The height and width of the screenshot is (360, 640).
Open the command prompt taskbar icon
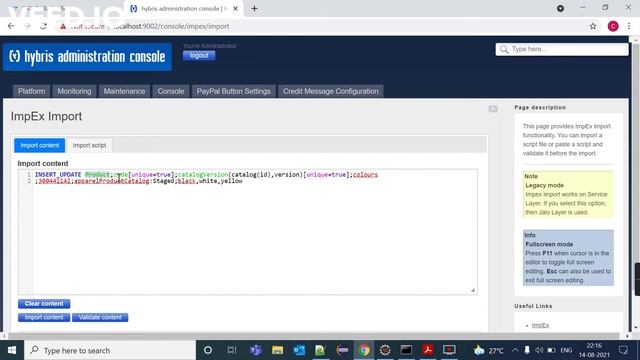[406, 350]
